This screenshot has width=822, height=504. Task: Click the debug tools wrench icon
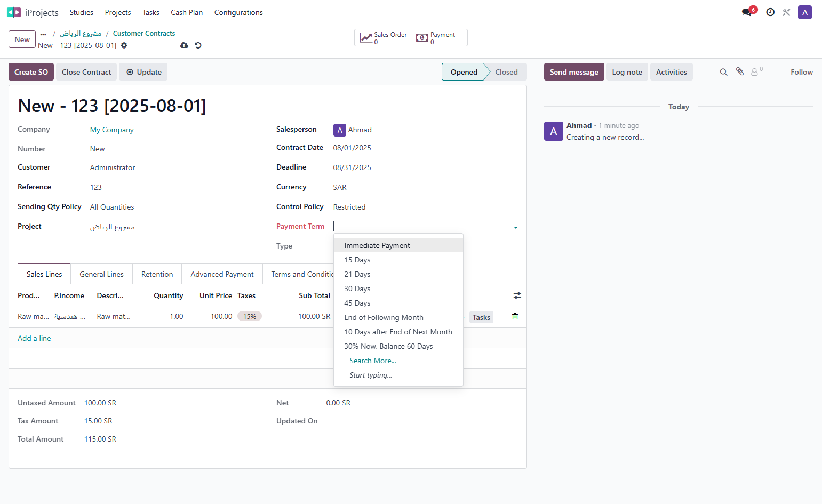click(x=786, y=12)
